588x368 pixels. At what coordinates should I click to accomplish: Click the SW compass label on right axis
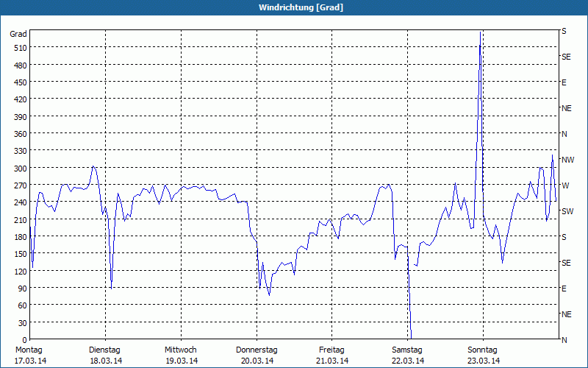click(567, 211)
